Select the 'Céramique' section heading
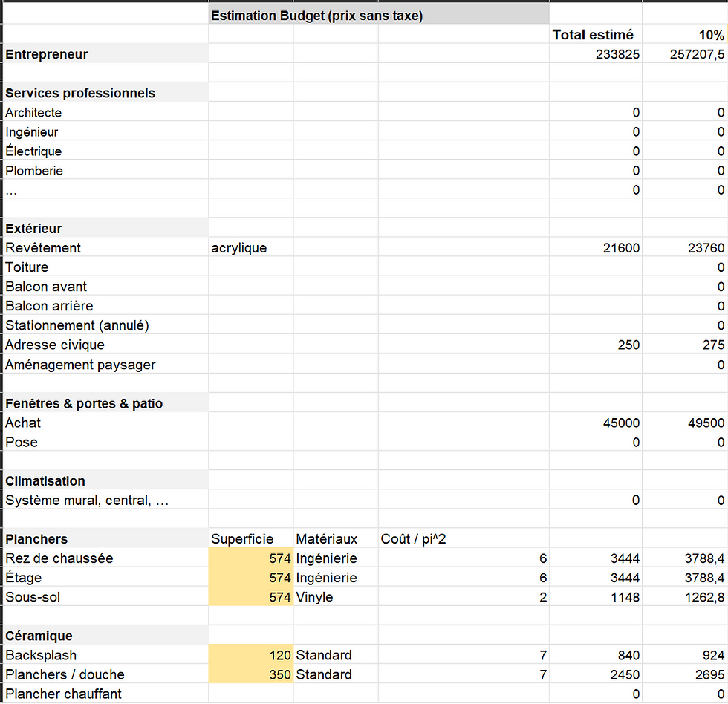This screenshot has height=704, width=728. [x=105, y=636]
